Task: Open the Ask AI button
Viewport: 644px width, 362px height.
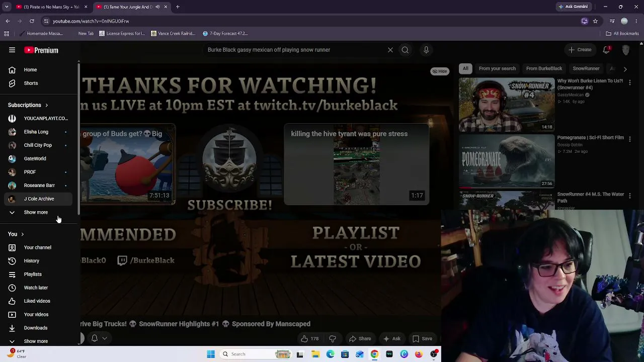Action: (392, 339)
